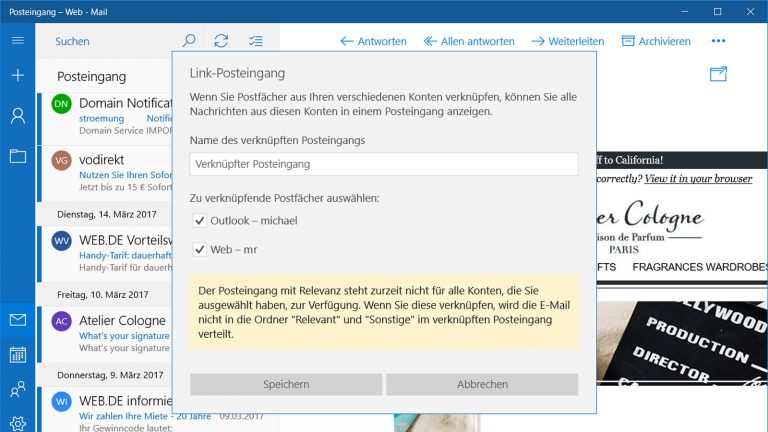Click Dienstag, 14. März 2017 date header

click(107, 214)
